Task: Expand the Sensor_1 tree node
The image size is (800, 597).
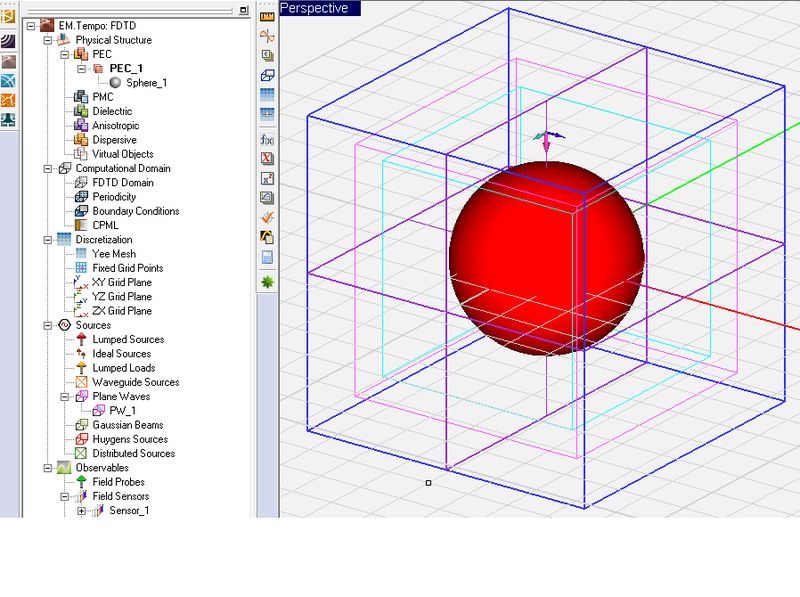Action: pyautogui.click(x=81, y=511)
